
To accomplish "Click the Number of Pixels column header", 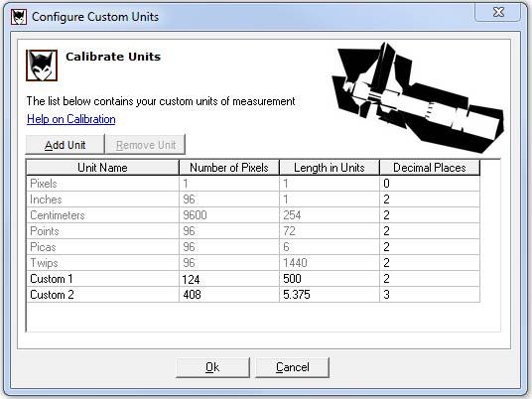I will [x=229, y=168].
